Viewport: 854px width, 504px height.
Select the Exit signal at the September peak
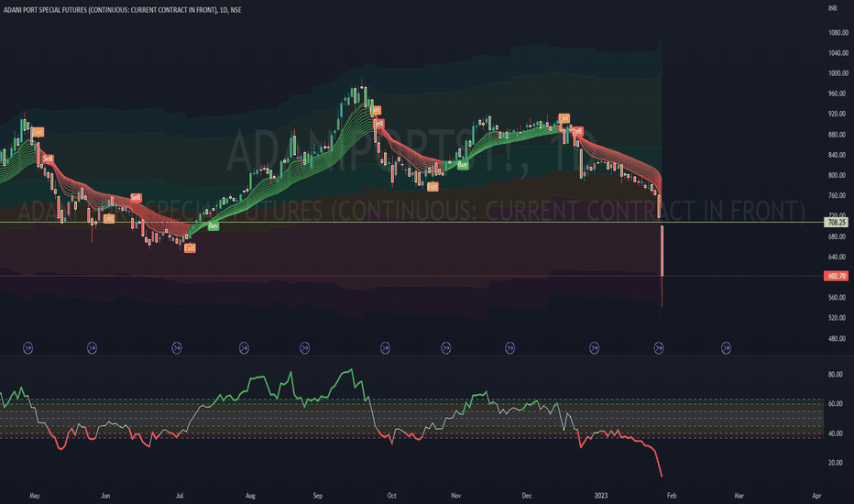pyautogui.click(x=376, y=111)
